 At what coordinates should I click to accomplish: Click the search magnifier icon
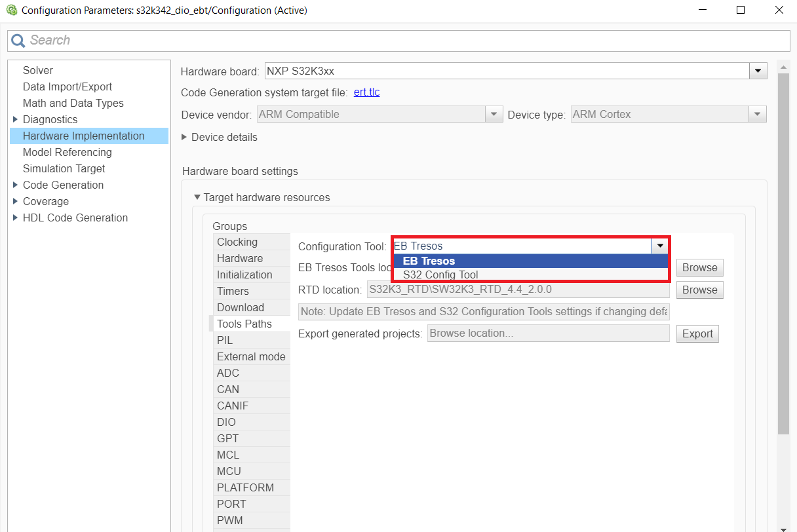pyautogui.click(x=18, y=41)
